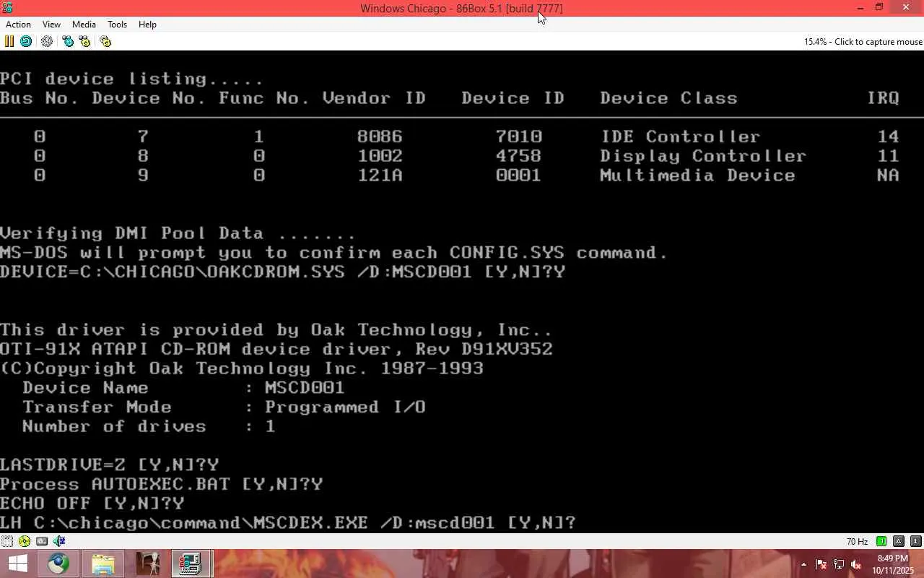Toggle the green Num Lock indicator
Screen dimensions: 924x578
pos(881,541)
